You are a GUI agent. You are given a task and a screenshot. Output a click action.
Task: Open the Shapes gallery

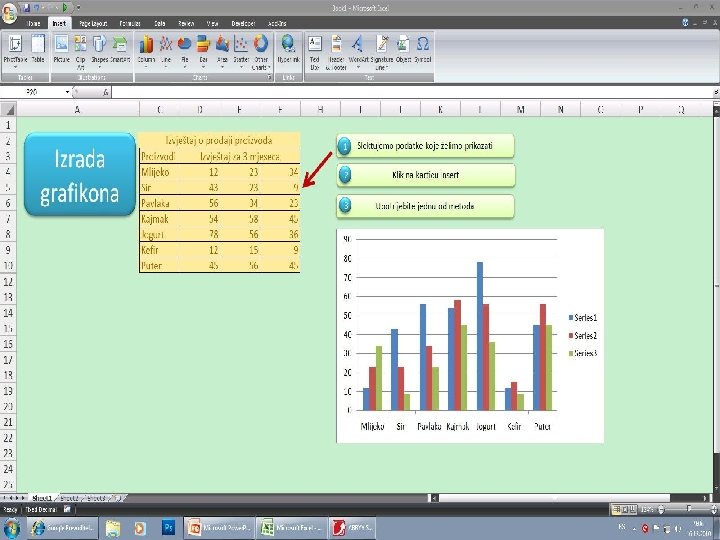(x=99, y=51)
